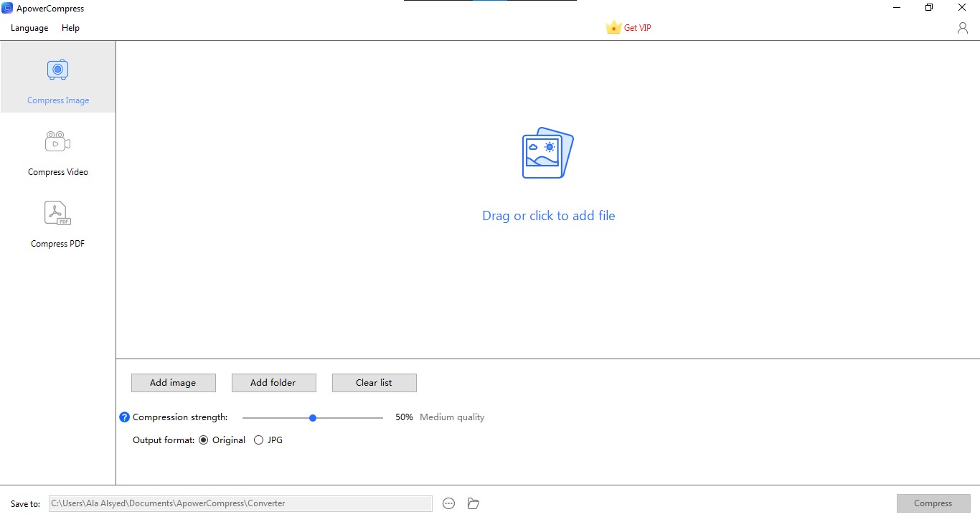Click the ApowerCompress app logo icon

point(7,8)
